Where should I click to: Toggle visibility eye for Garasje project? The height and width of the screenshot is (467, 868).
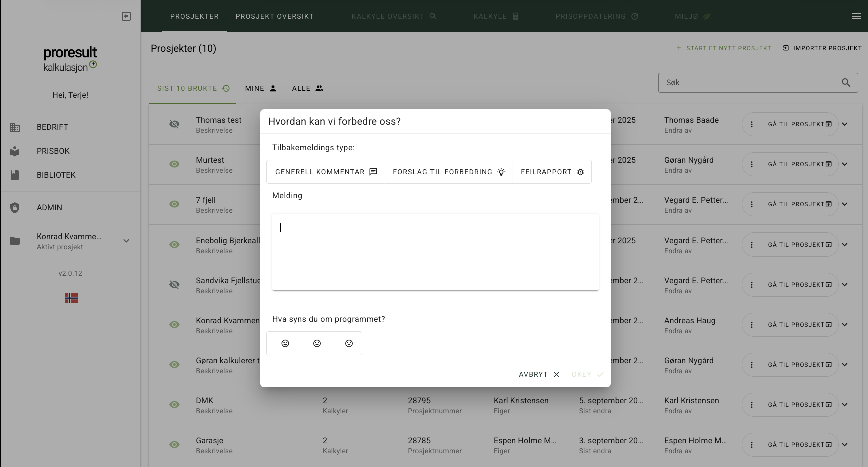[x=174, y=445]
